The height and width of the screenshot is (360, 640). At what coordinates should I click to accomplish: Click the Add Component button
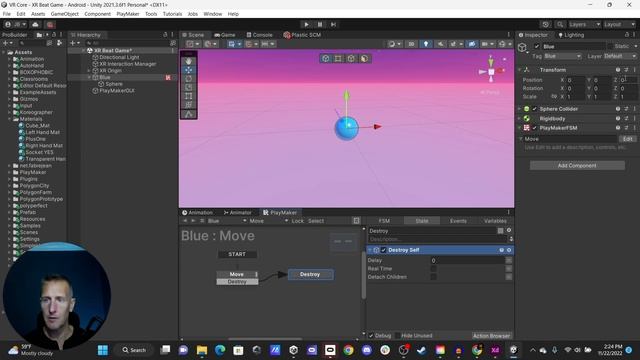click(577, 165)
